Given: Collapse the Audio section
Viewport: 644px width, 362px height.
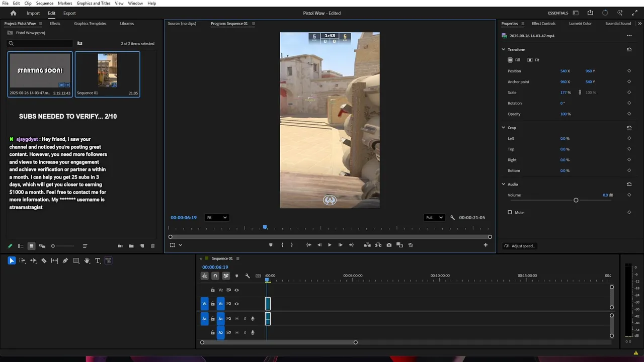Looking at the screenshot, I should click(x=503, y=184).
